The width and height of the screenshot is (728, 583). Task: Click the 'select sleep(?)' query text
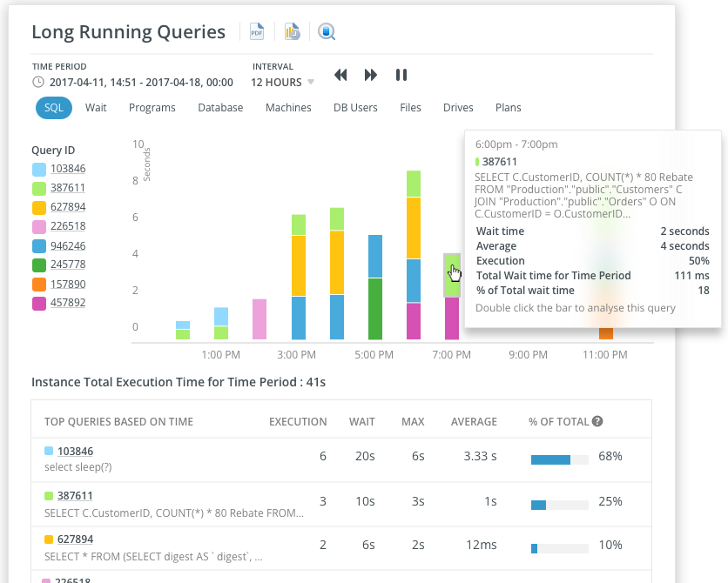pos(78,467)
